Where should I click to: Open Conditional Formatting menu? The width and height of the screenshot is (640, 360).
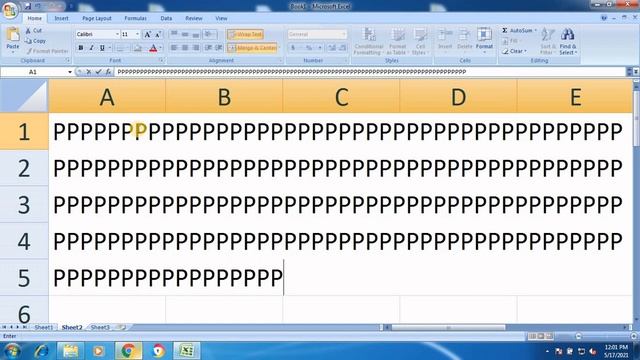pyautogui.click(x=368, y=41)
